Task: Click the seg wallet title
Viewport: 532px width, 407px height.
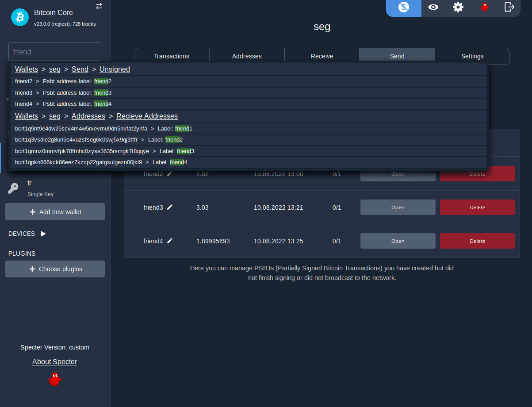Action: pos(322,27)
